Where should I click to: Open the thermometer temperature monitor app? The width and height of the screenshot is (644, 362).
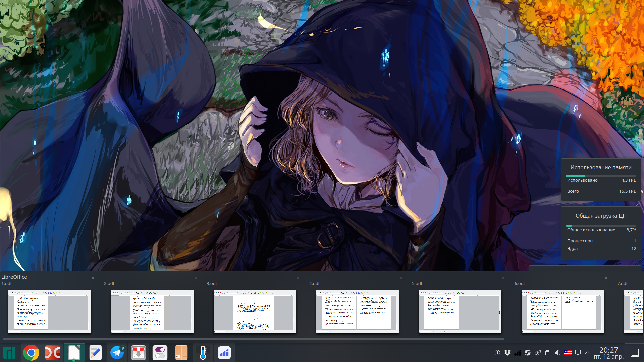(x=203, y=353)
